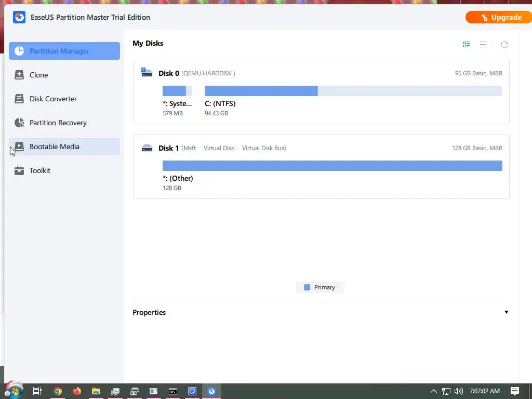Click the Upgrade button
The height and width of the screenshot is (399, 532).
point(499,17)
